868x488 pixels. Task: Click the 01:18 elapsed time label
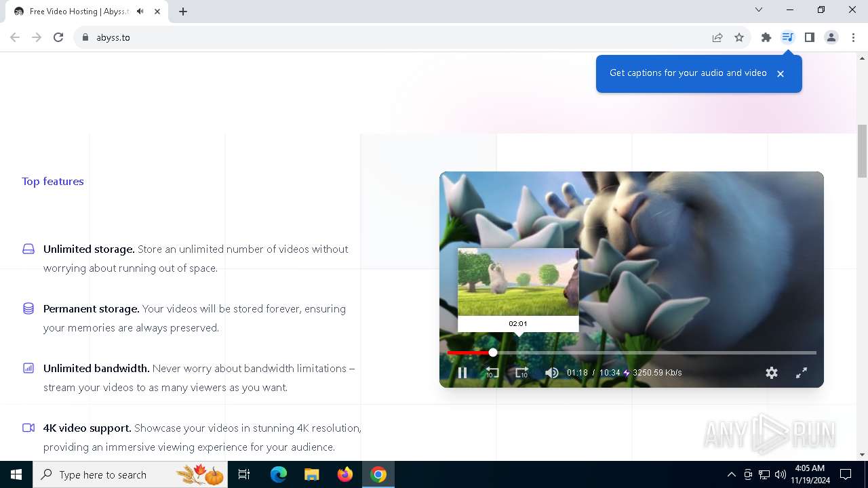coord(577,373)
